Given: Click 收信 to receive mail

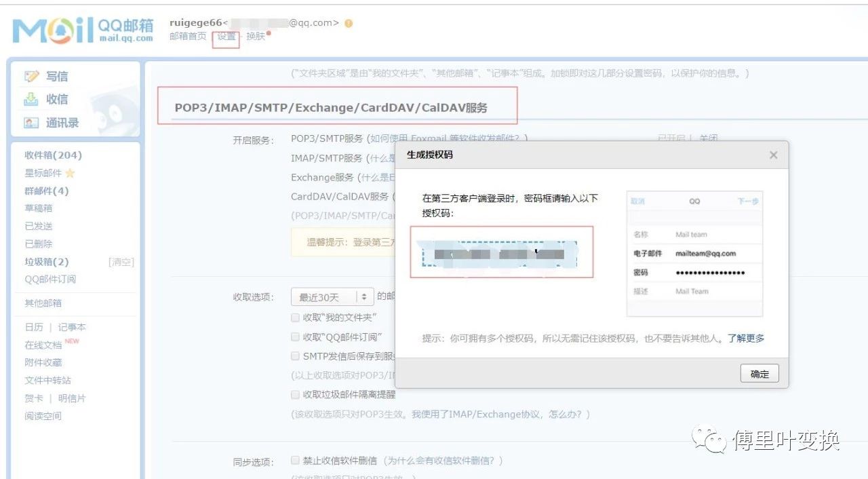Looking at the screenshot, I should (x=57, y=99).
